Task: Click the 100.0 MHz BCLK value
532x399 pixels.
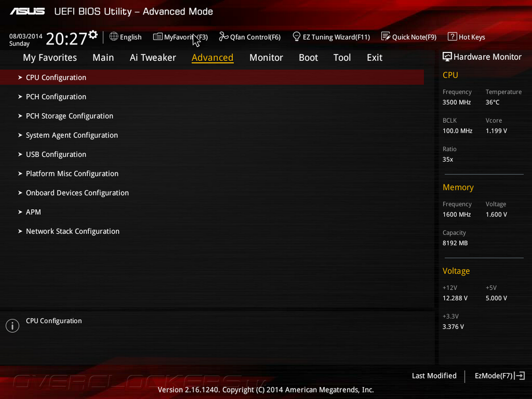Action: pyautogui.click(x=457, y=131)
